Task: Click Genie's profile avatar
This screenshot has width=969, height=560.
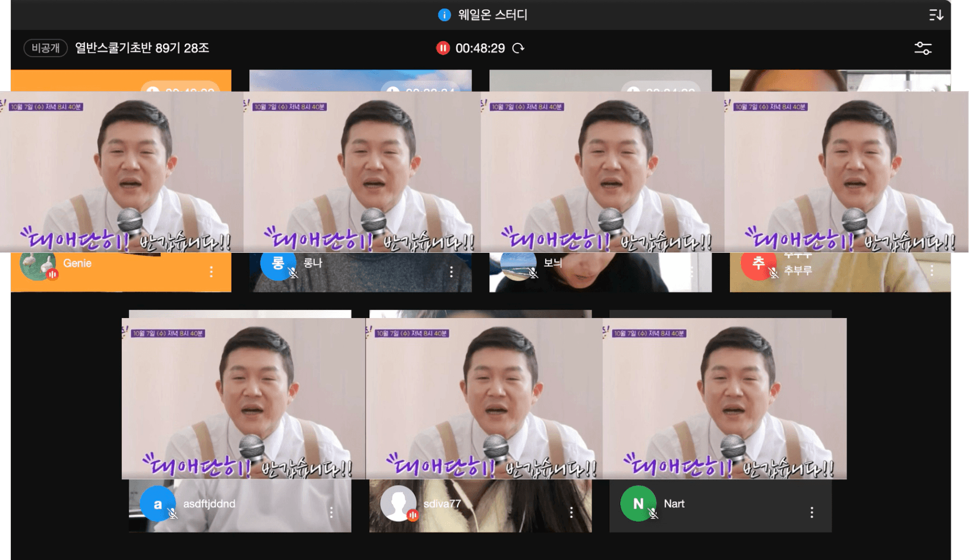Action: [37, 264]
